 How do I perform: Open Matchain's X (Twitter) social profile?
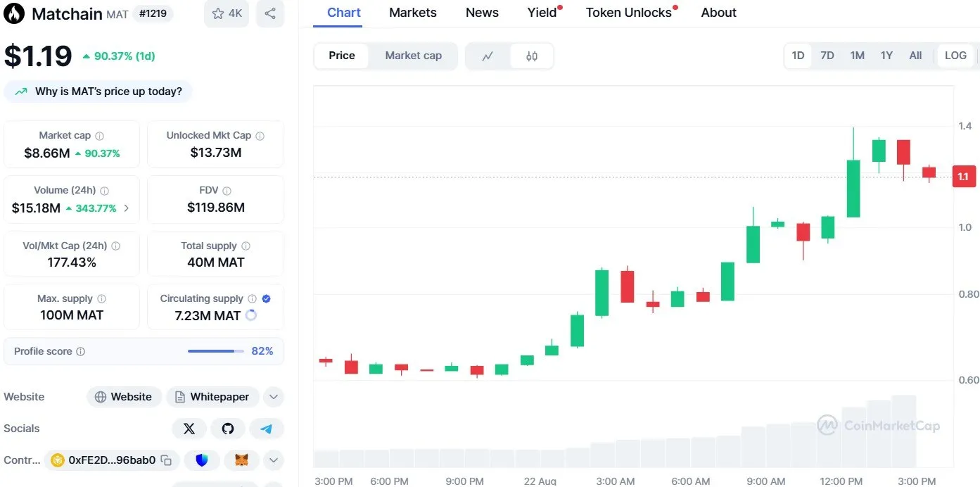pyautogui.click(x=189, y=428)
